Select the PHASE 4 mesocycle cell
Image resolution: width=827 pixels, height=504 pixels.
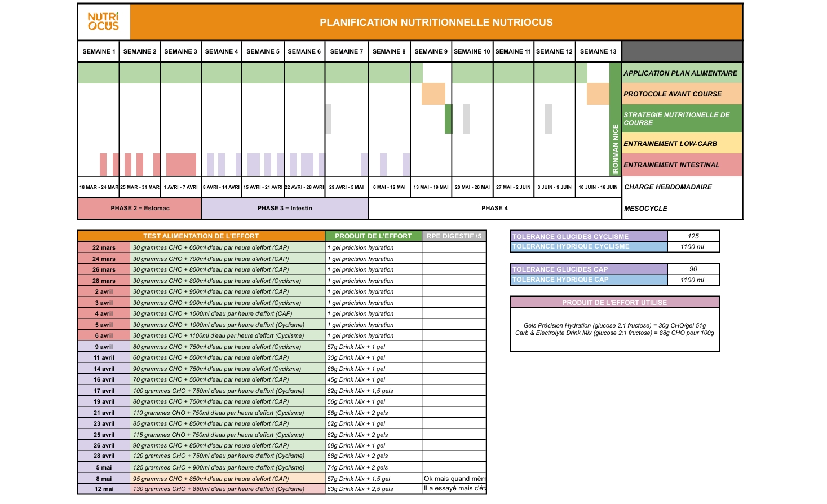point(495,209)
